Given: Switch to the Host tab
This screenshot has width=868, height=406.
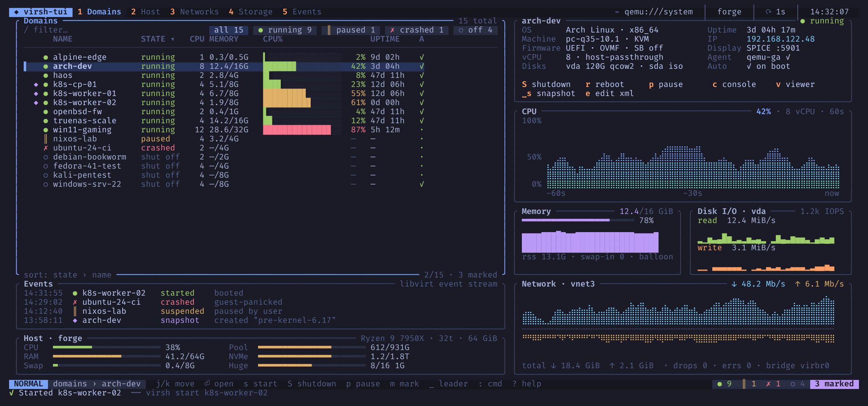Looking at the screenshot, I should pyautogui.click(x=145, y=12).
